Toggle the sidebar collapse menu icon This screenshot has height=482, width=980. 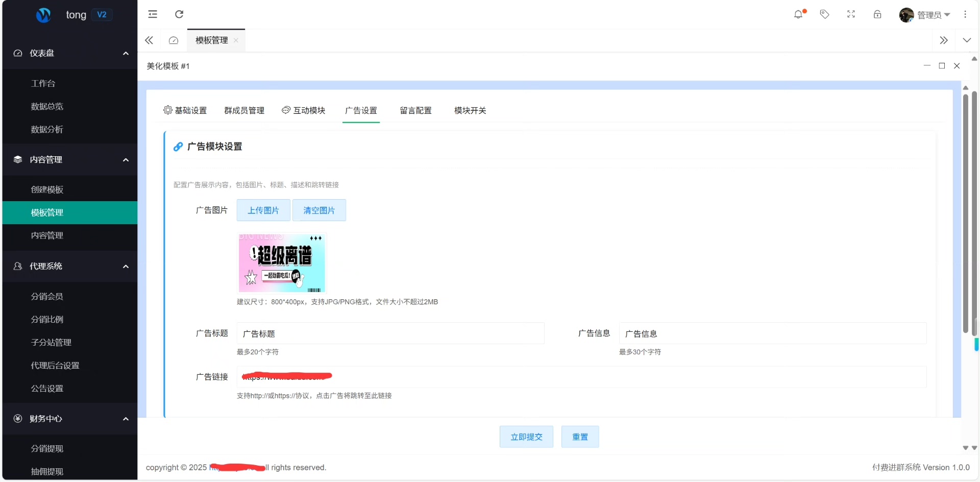pyautogui.click(x=153, y=14)
